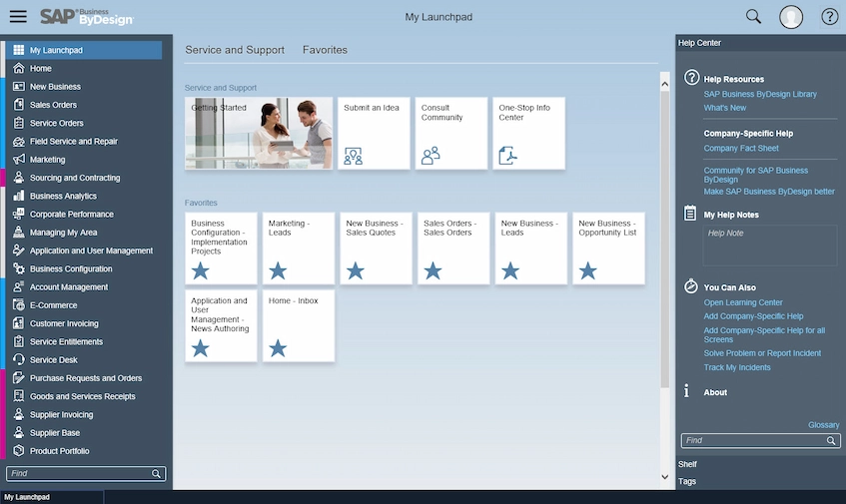Expand the About section in Help Center

(715, 392)
